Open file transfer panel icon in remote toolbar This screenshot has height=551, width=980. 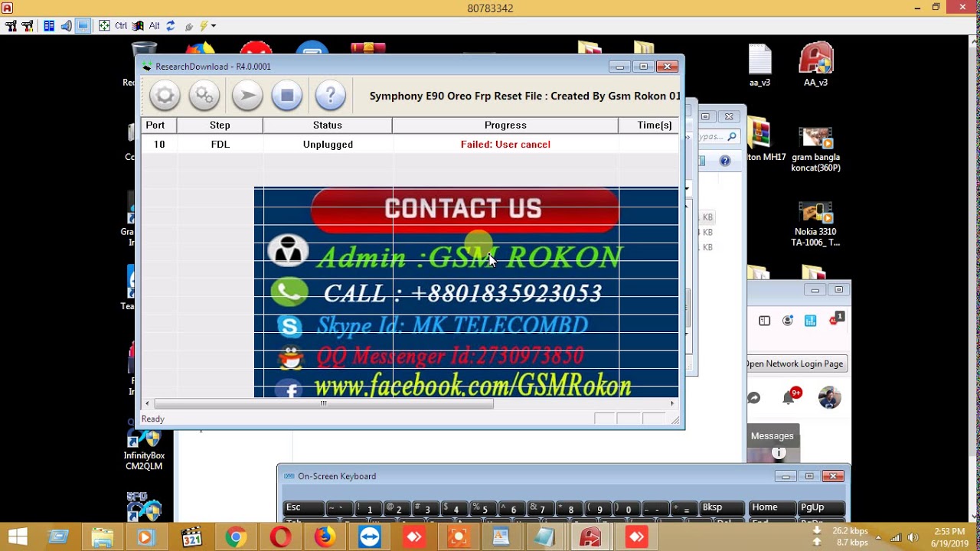click(x=49, y=26)
